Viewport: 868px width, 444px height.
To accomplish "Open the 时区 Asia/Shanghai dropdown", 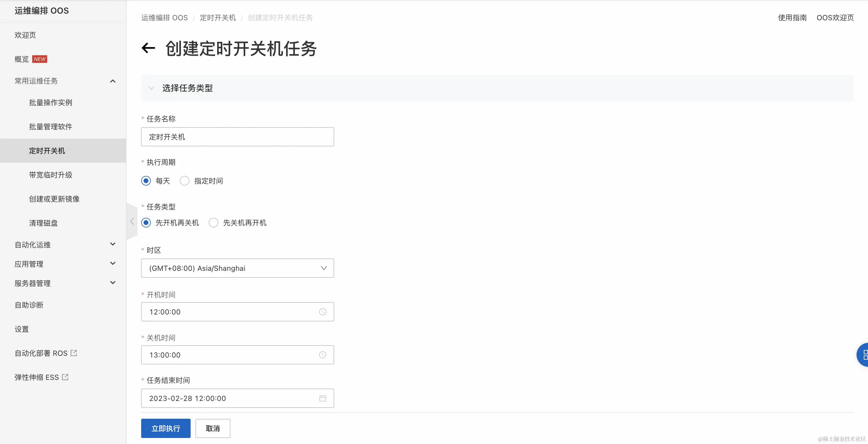I will (x=237, y=268).
